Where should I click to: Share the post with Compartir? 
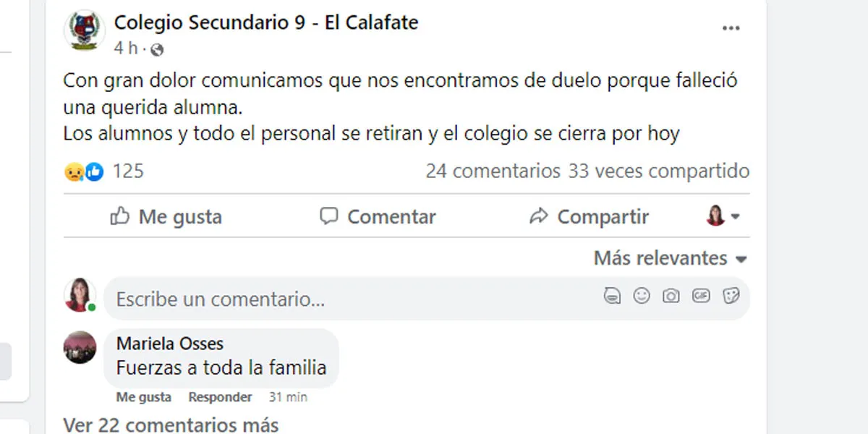tap(589, 216)
